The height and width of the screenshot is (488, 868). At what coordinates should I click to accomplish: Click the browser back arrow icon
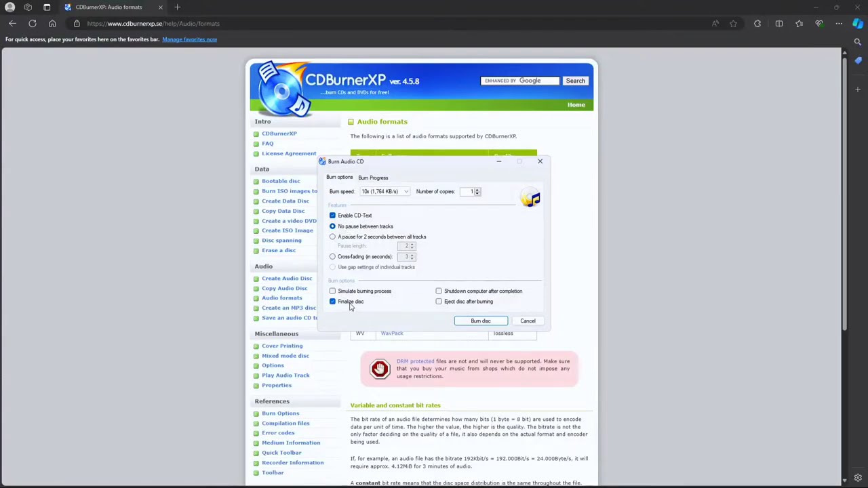tap(12, 24)
